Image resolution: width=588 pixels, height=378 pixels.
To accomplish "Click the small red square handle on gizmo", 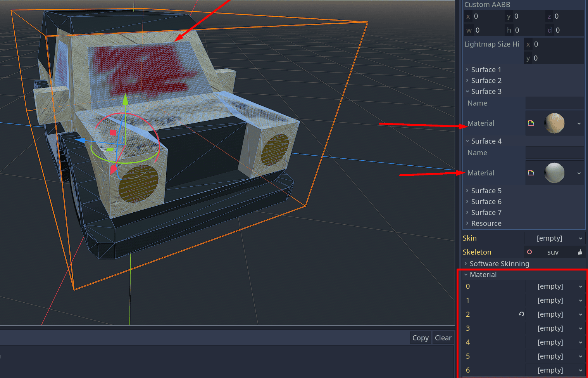I will tap(113, 133).
